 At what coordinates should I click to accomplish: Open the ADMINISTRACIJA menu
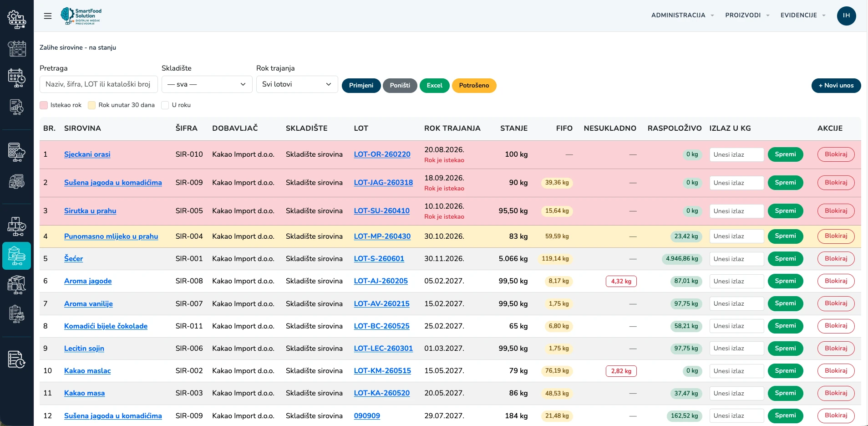pyautogui.click(x=682, y=15)
